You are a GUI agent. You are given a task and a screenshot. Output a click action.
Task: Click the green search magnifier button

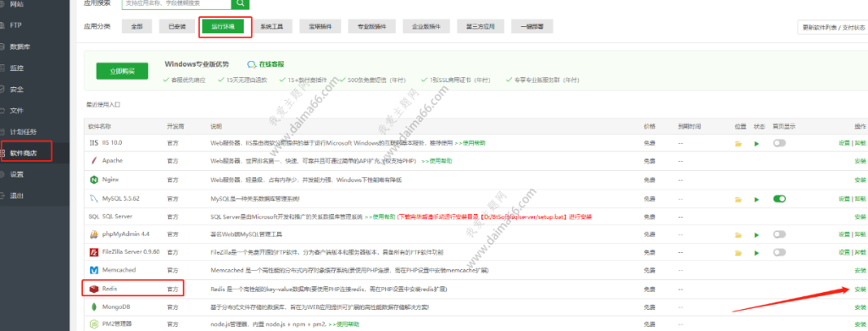[x=240, y=3]
